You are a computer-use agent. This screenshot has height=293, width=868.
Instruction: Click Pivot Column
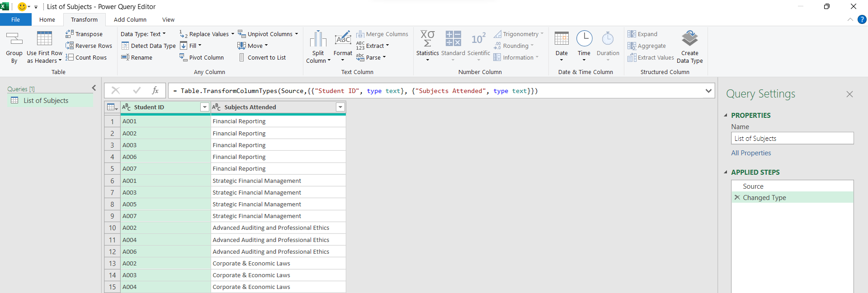(202, 57)
